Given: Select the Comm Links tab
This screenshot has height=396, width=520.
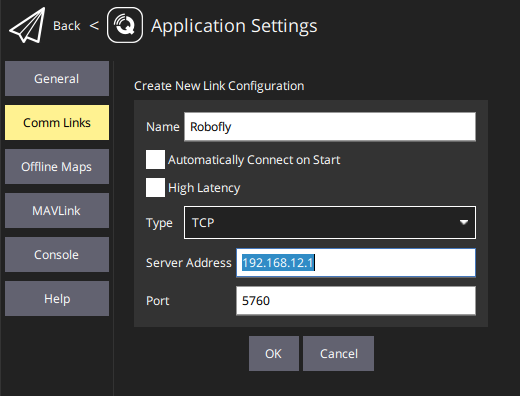Looking at the screenshot, I should [x=57, y=123].
